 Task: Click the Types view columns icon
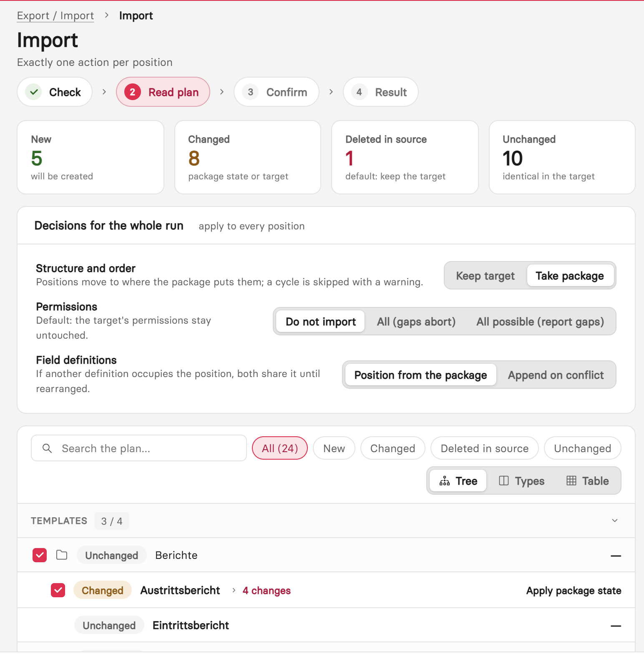(x=504, y=481)
